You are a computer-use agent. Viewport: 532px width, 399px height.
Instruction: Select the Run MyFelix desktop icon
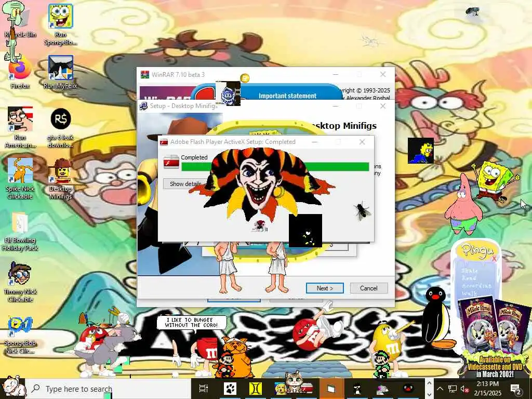coord(60,72)
